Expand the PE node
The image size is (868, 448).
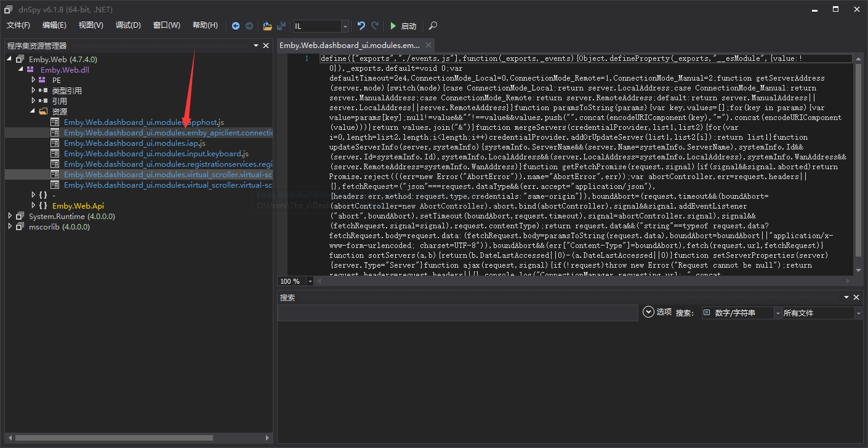33,80
